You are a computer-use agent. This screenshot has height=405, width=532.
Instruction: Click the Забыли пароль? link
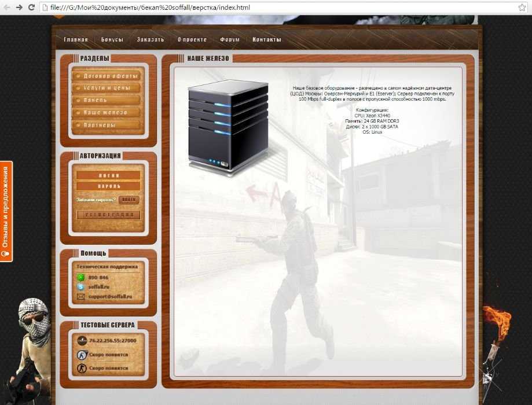coord(96,200)
